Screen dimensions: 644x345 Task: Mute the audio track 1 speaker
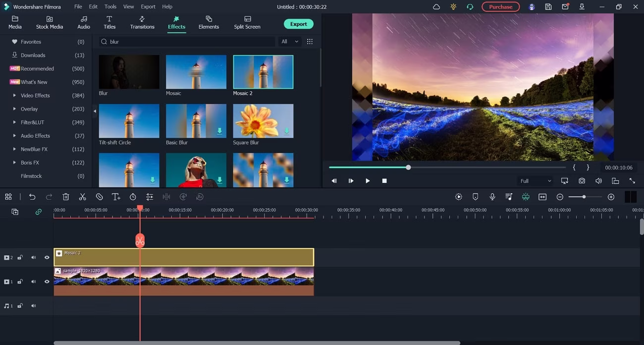(x=34, y=306)
